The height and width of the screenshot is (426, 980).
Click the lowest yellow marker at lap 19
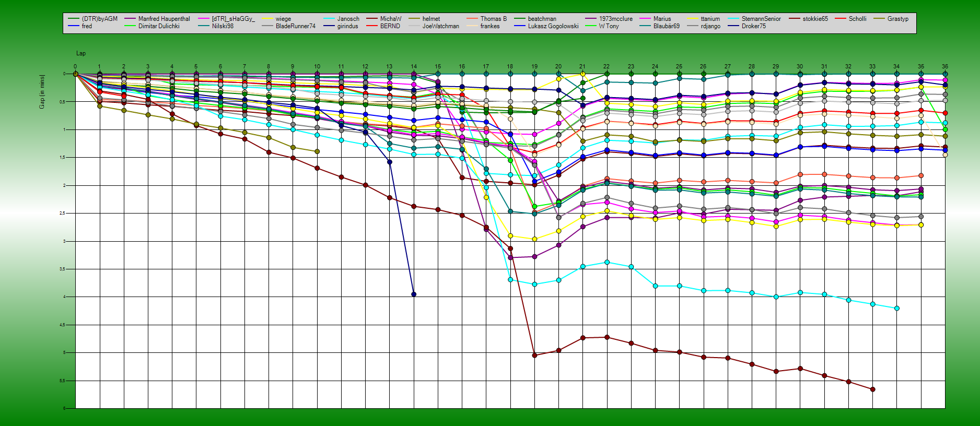[x=534, y=239]
